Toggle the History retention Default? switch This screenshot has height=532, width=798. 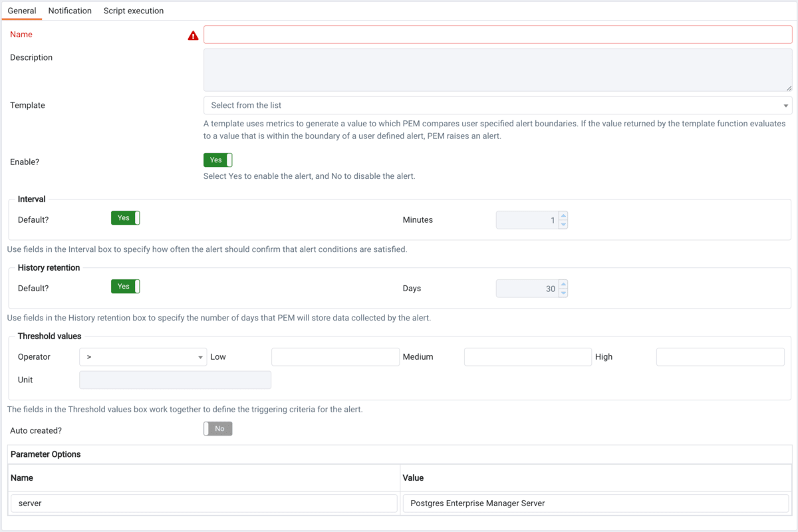click(x=126, y=287)
